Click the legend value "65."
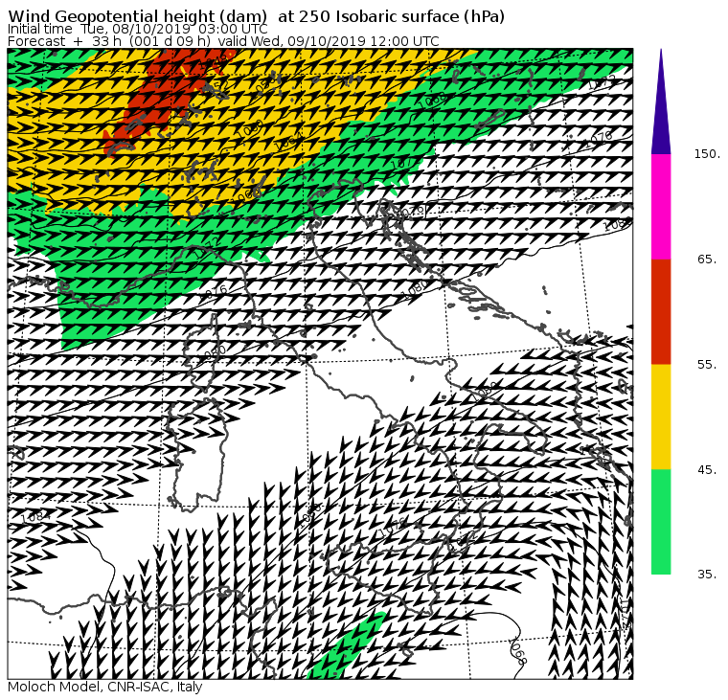This screenshot has width=728, height=700. (707, 260)
